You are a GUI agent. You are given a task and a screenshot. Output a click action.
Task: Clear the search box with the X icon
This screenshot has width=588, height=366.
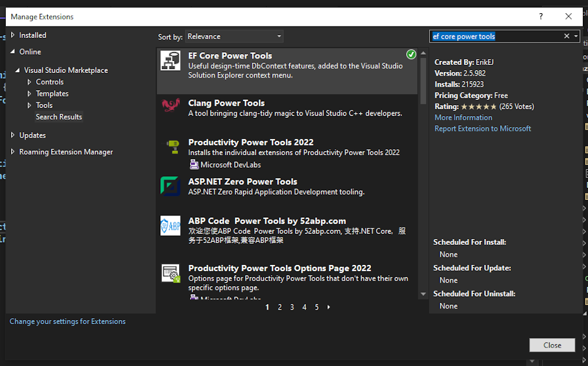coord(567,36)
